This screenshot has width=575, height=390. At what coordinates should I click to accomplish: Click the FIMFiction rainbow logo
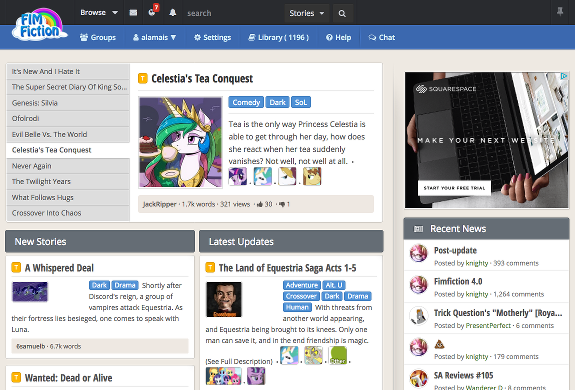tap(39, 24)
